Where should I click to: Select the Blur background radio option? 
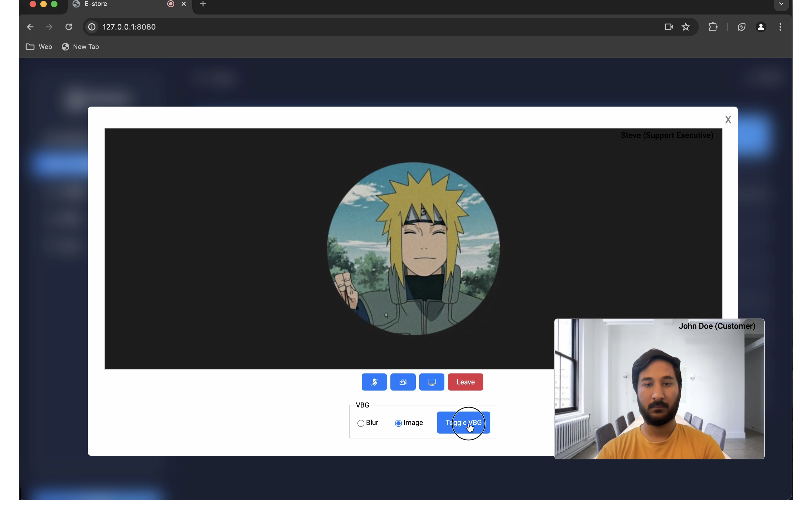(361, 423)
